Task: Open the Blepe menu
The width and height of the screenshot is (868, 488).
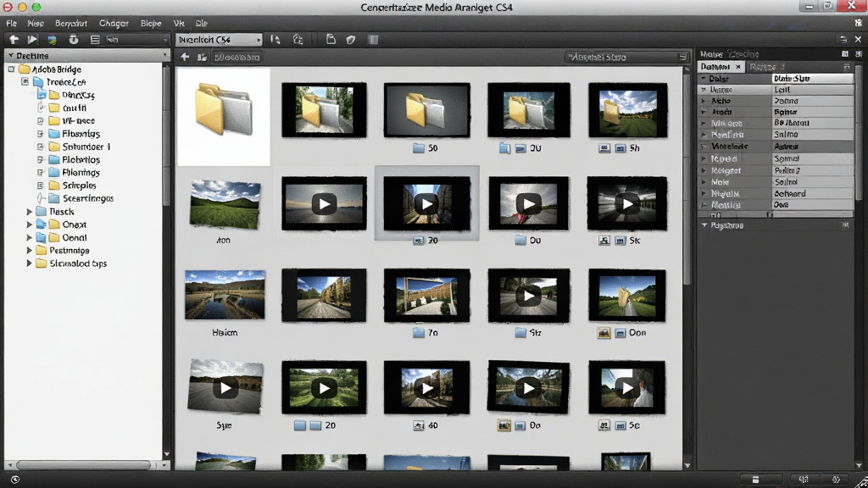Action: point(151,23)
